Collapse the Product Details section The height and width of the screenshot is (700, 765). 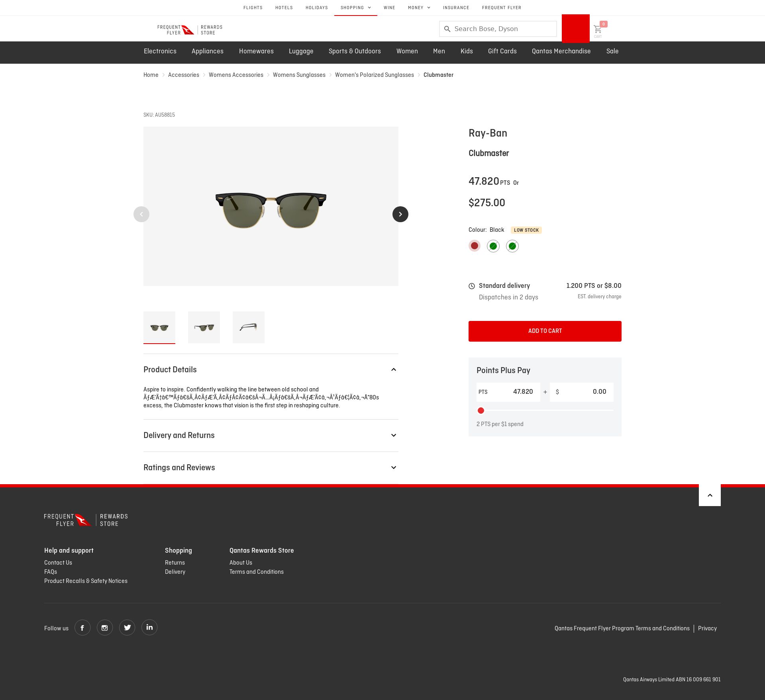(x=271, y=370)
